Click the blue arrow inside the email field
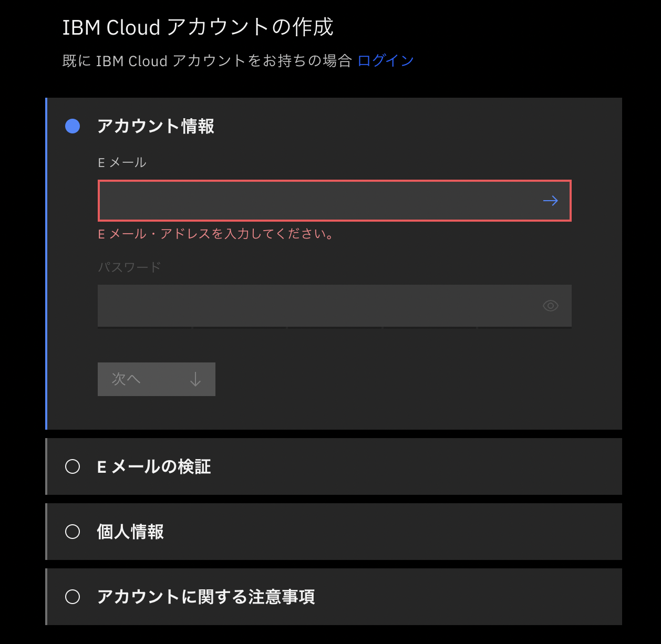This screenshot has width=661, height=644. click(x=551, y=200)
